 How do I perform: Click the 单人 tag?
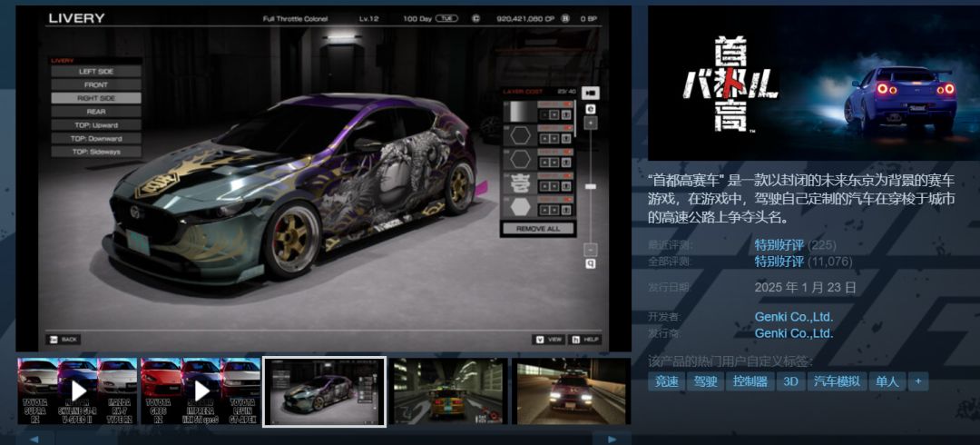pos(887,381)
